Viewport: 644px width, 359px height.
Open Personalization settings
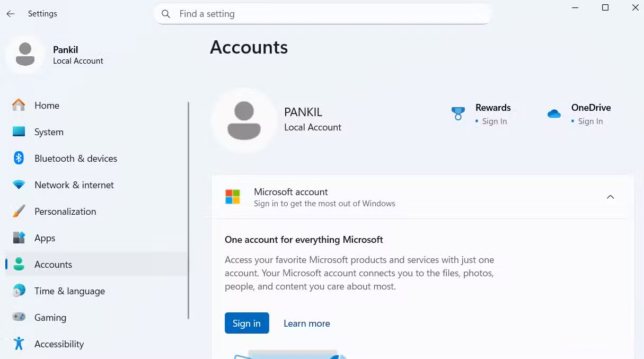[65, 211]
